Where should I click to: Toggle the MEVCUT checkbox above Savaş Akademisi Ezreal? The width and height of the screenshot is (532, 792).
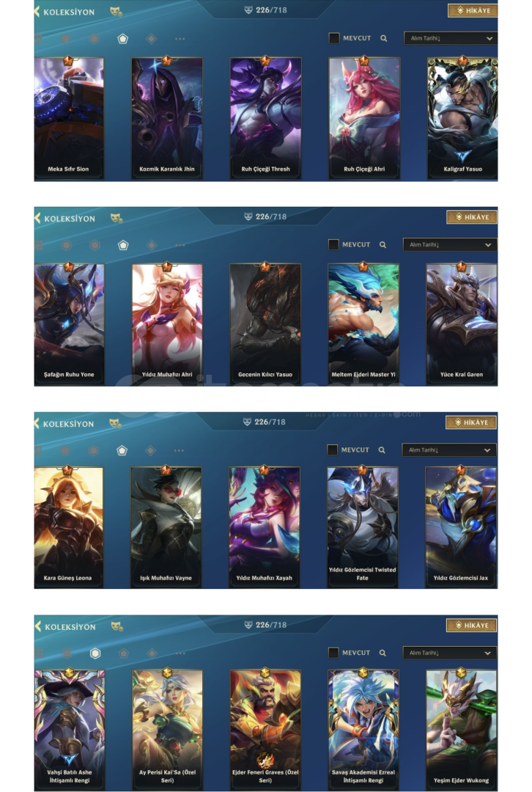[x=333, y=653]
